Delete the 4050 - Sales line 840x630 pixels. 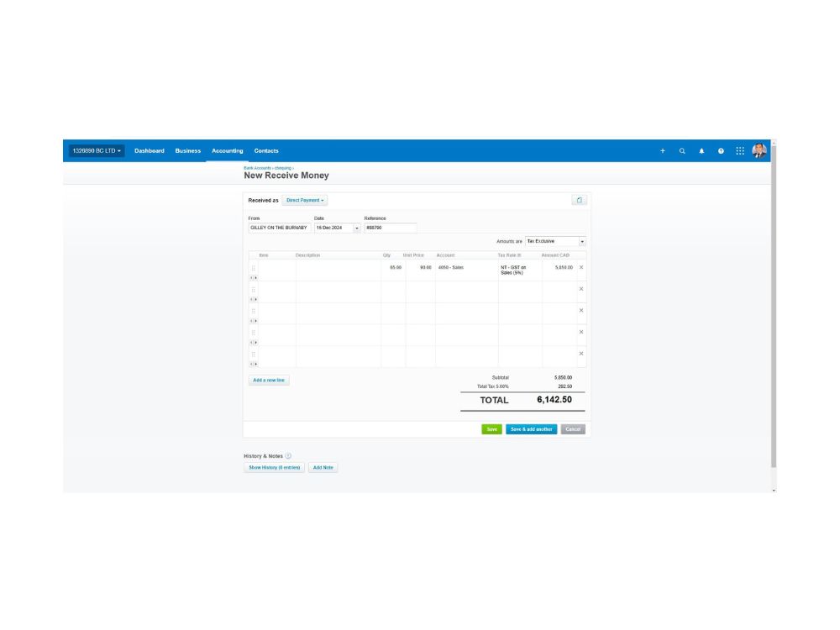click(581, 267)
